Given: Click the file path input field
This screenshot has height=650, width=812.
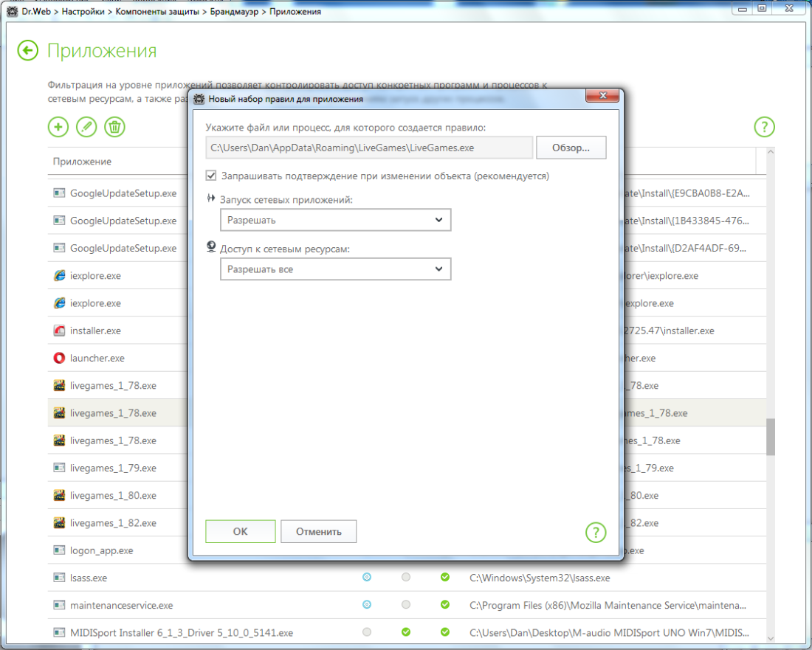Looking at the screenshot, I should tap(369, 148).
